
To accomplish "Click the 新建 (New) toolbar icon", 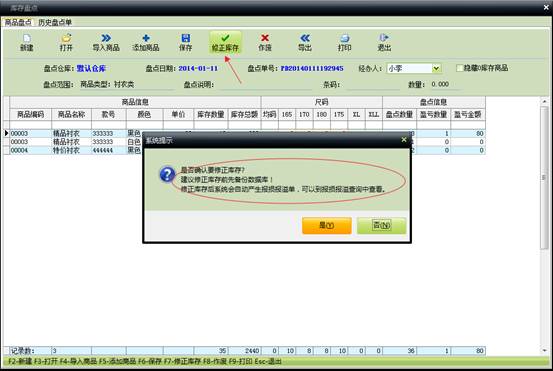I will click(27, 38).
